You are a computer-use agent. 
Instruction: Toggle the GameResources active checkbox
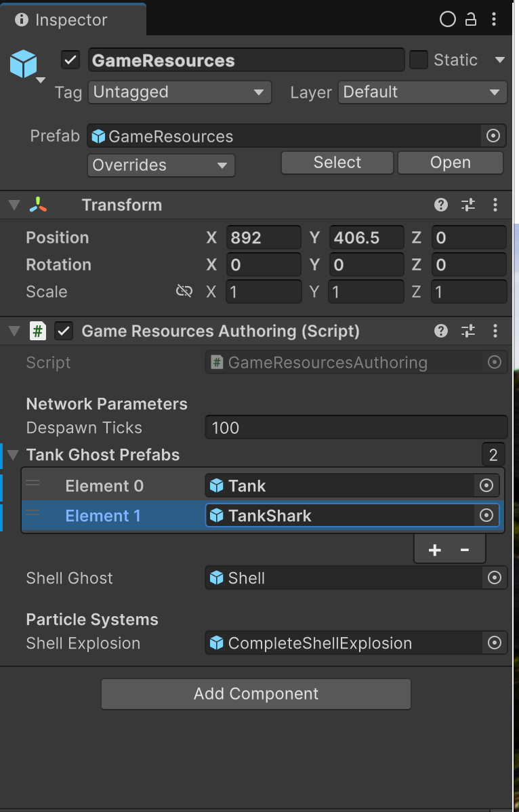70,60
